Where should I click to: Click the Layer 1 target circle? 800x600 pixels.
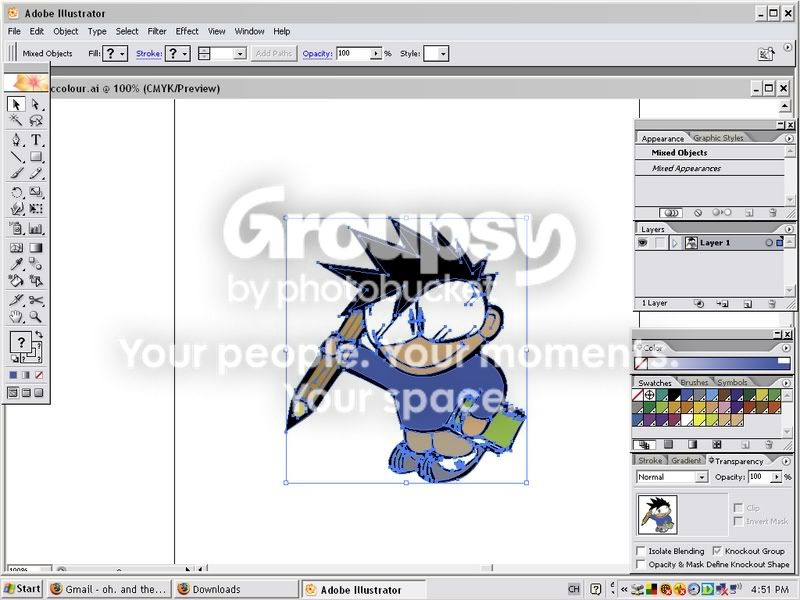click(x=769, y=243)
